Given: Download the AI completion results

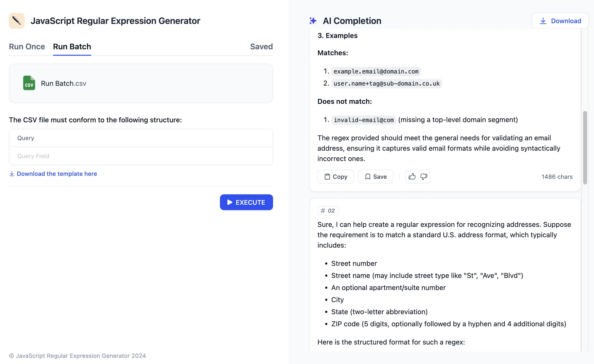Looking at the screenshot, I should coord(560,21).
